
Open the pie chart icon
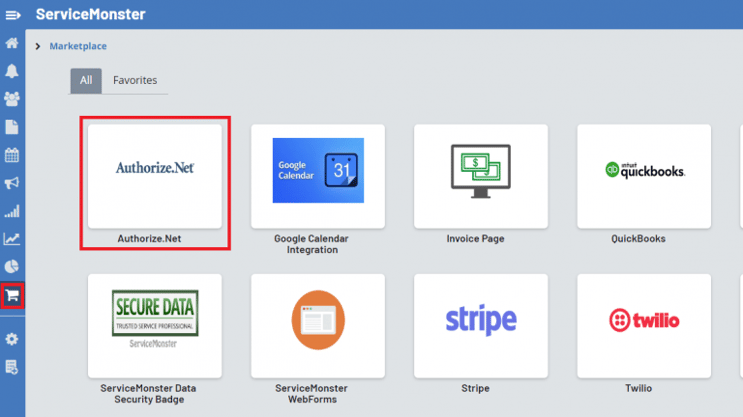(12, 266)
